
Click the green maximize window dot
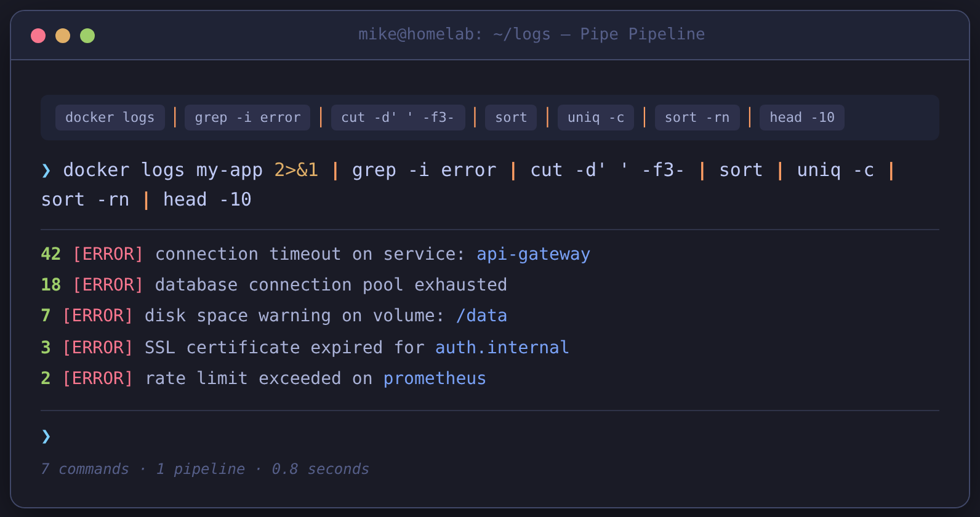pyautogui.click(x=87, y=36)
